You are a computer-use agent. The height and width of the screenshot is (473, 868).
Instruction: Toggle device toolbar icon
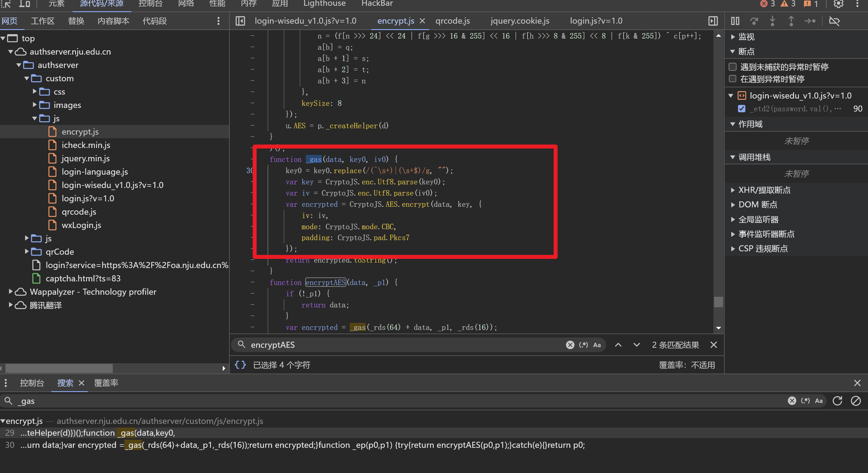click(24, 4)
